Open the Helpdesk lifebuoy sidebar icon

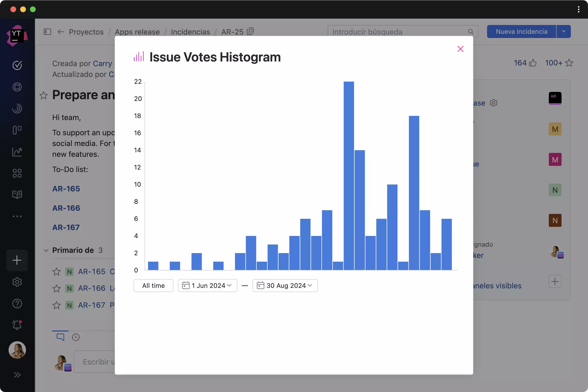pos(17,87)
